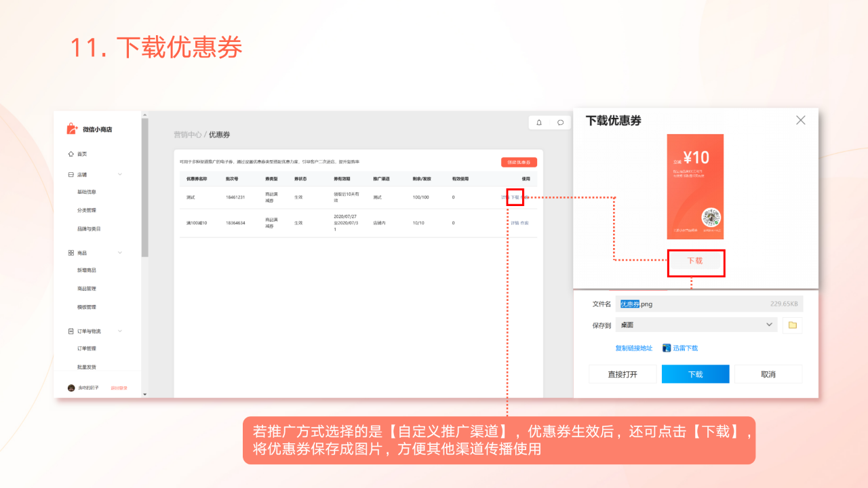This screenshot has height=488, width=868.
Task: Click 作废 for the 测试 coupon row
Action: (x=524, y=197)
